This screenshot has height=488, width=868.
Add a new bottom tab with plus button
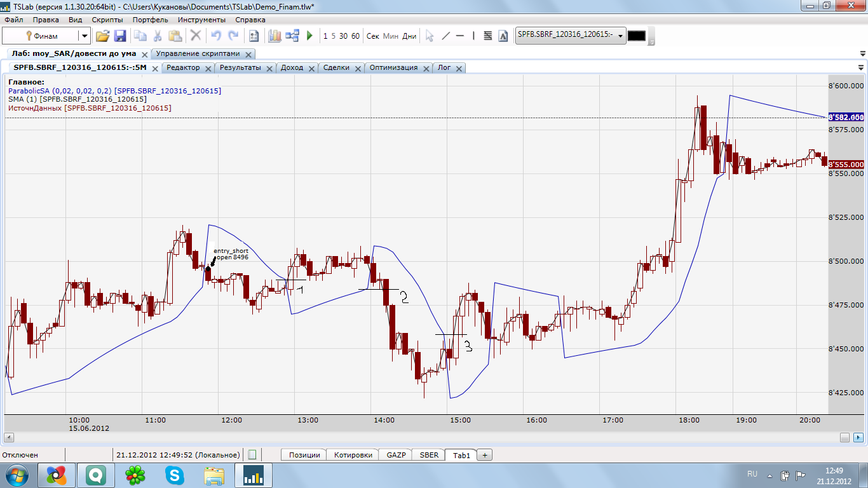click(484, 455)
